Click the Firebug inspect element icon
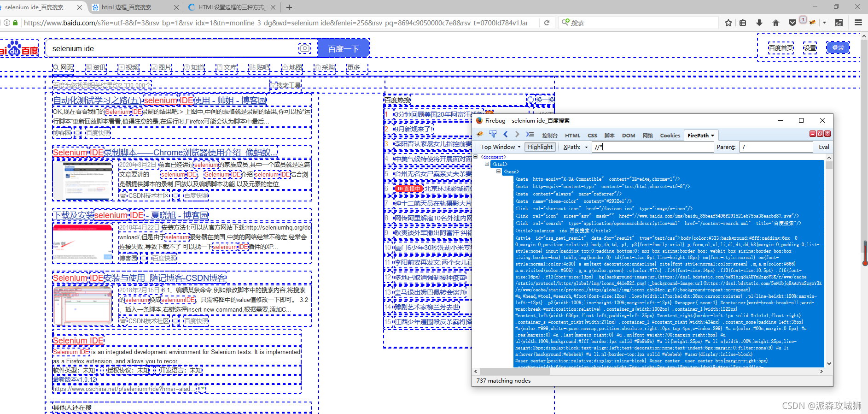868x414 pixels. [493, 134]
